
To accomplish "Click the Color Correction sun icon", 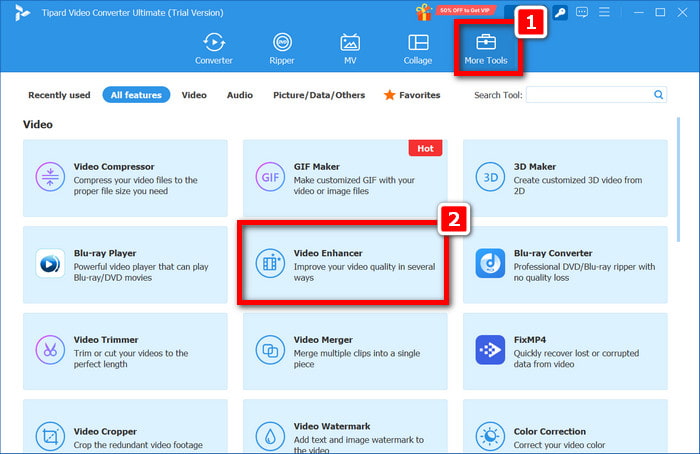I will pyautogui.click(x=490, y=436).
